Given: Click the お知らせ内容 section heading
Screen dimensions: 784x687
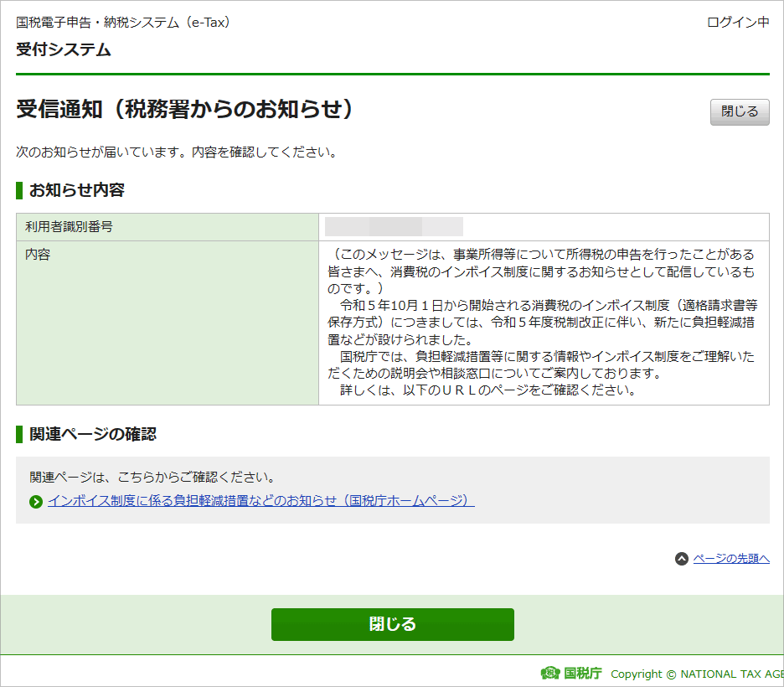Looking at the screenshot, I should coord(76,190).
